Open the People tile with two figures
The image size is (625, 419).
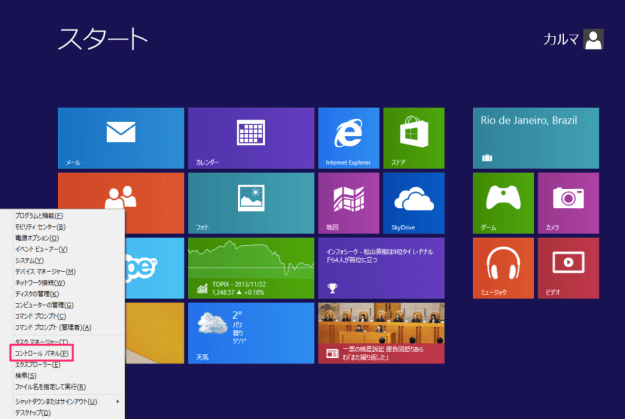click(x=121, y=191)
